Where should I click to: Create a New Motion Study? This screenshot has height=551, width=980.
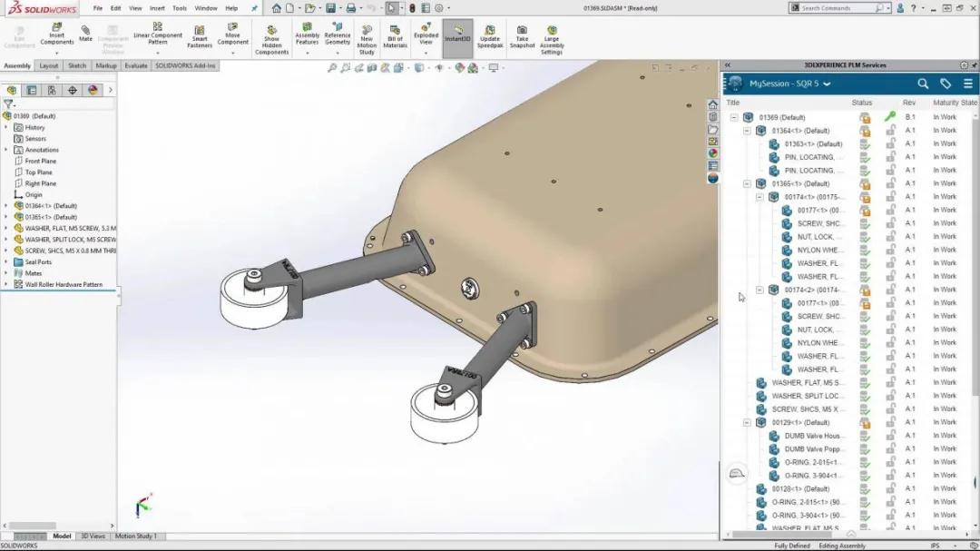[366, 36]
